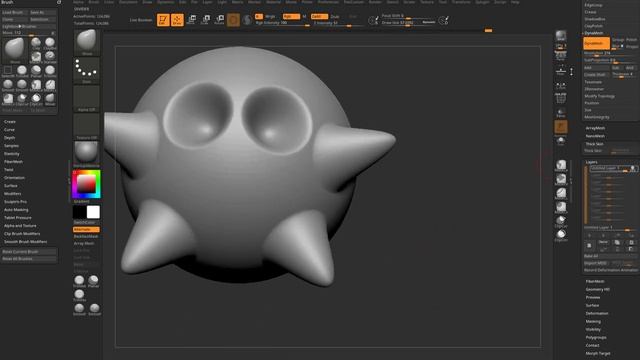Expand the Curve section in Brush palette
The height and width of the screenshot is (360, 640).
9,130
